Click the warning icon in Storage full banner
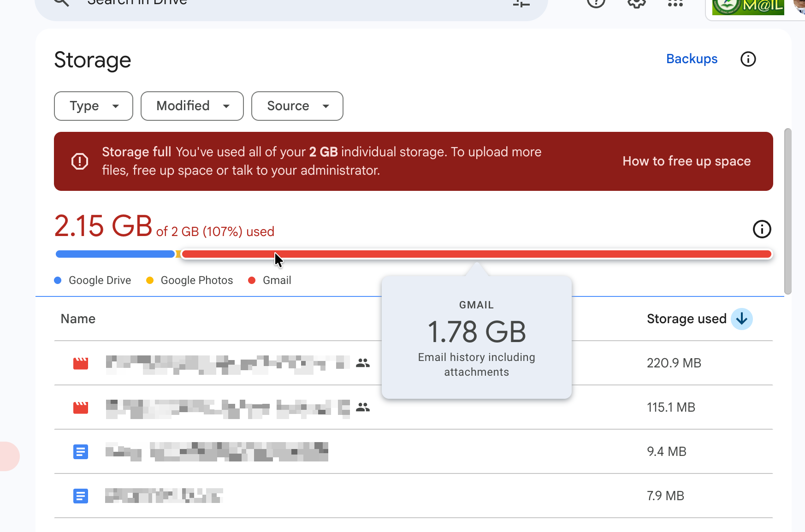Screen dimensions: 805x532 [80, 161]
